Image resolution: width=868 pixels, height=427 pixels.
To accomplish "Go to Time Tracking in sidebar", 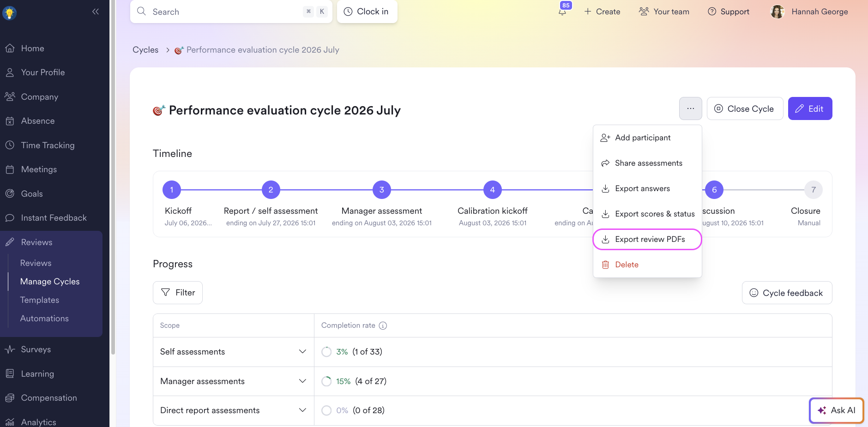I will (x=48, y=145).
